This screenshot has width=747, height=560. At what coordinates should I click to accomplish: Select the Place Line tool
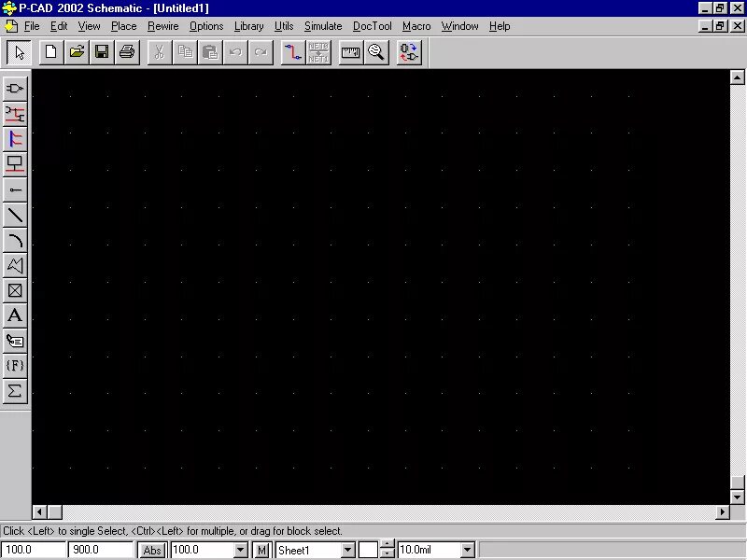click(15, 215)
